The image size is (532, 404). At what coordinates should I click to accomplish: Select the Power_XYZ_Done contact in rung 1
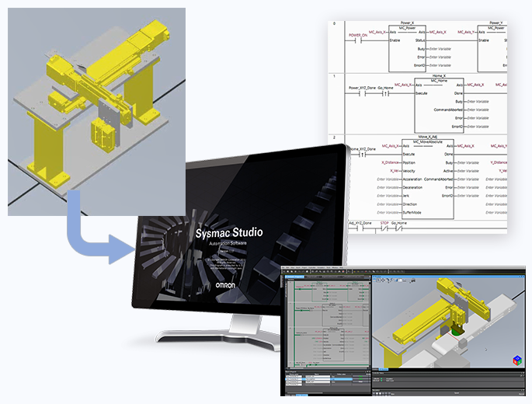[x=362, y=93]
